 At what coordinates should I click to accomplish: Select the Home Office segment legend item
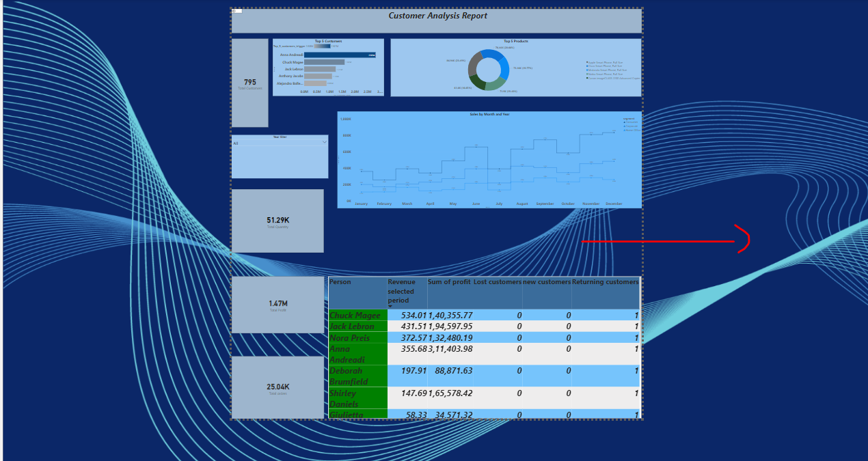(632, 130)
